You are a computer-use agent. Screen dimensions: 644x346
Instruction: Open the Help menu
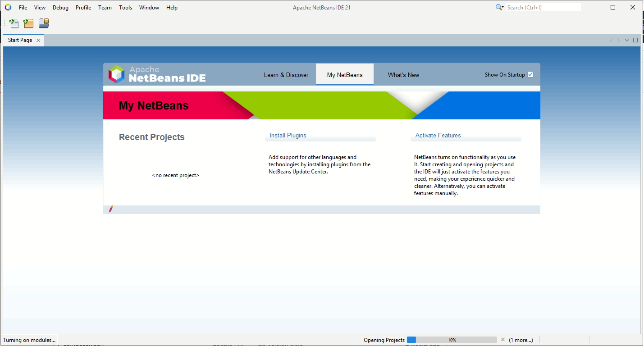[172, 8]
